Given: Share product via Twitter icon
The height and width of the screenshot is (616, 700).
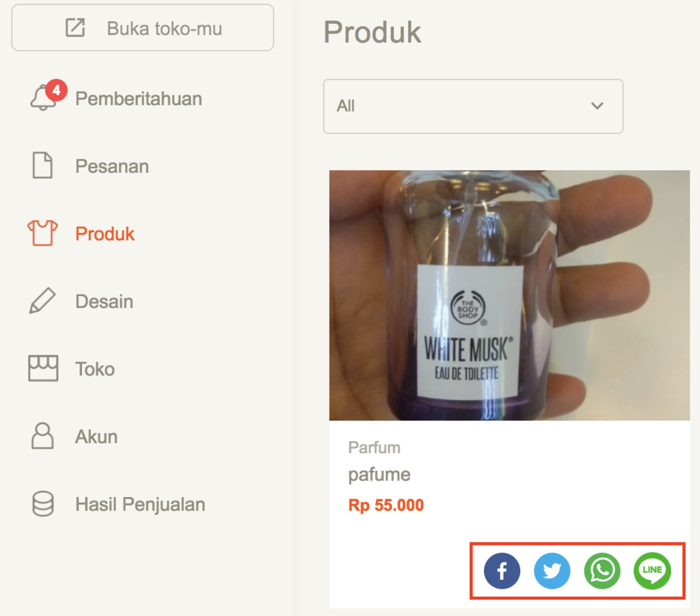Looking at the screenshot, I should (x=552, y=571).
